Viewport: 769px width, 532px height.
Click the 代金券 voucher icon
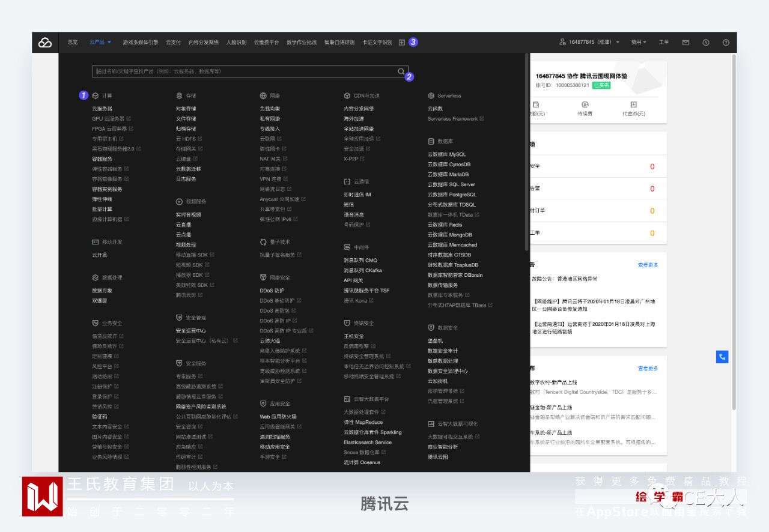[x=633, y=104]
